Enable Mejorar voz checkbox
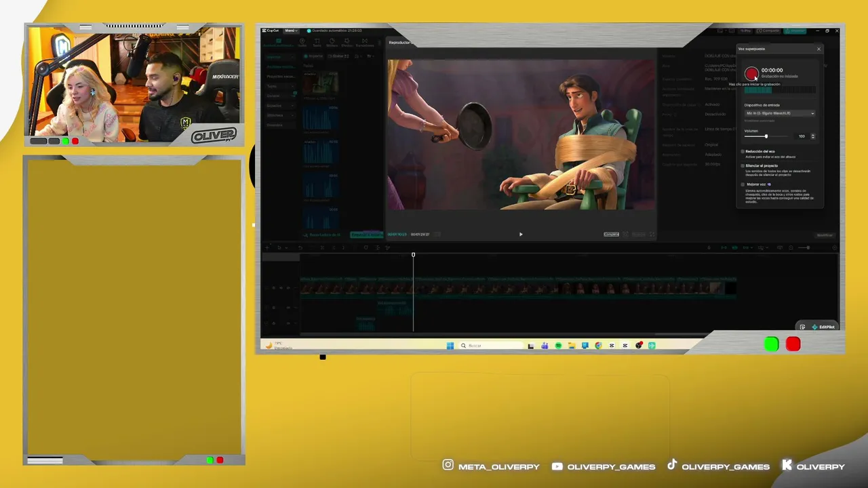 pos(743,184)
